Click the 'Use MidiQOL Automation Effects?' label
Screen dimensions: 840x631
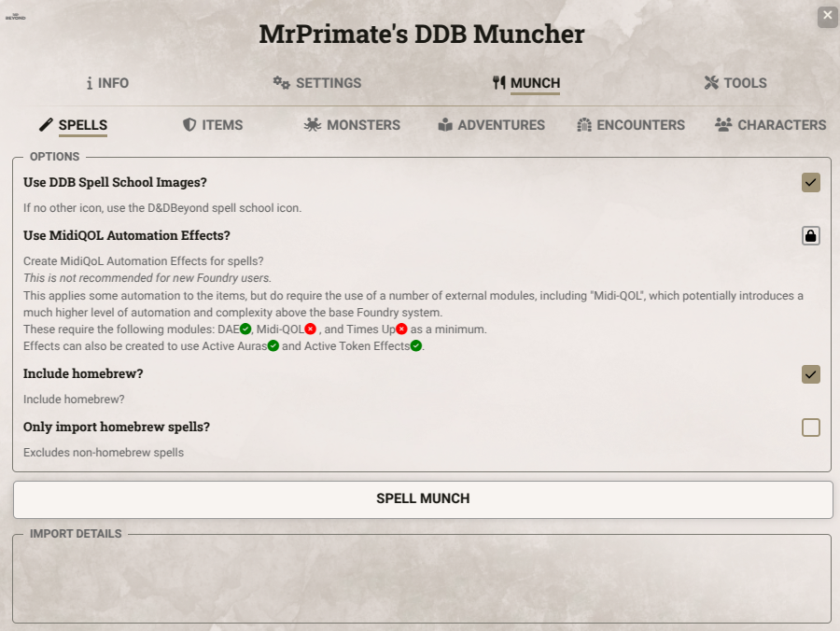pyautogui.click(x=126, y=235)
